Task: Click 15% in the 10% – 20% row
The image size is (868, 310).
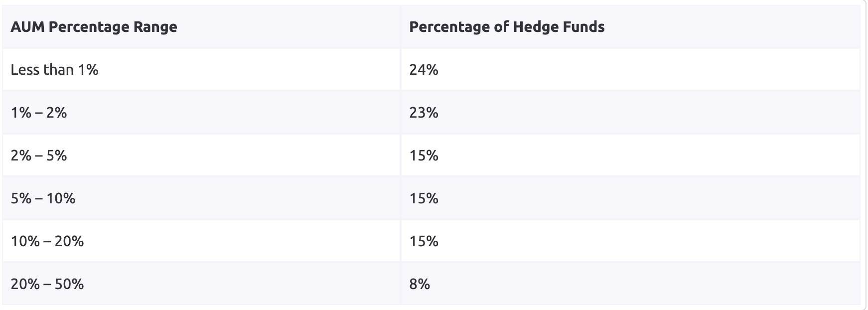Action: click(424, 241)
